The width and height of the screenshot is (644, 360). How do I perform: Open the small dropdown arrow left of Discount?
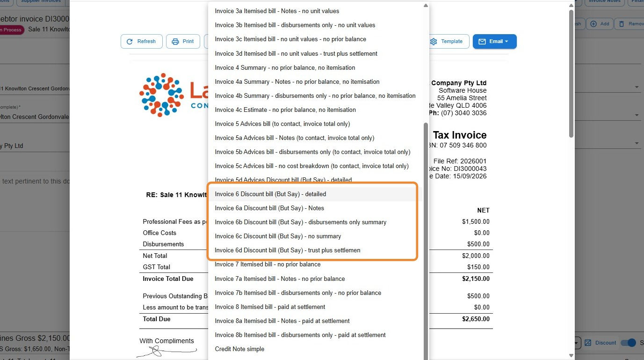tap(577, 343)
